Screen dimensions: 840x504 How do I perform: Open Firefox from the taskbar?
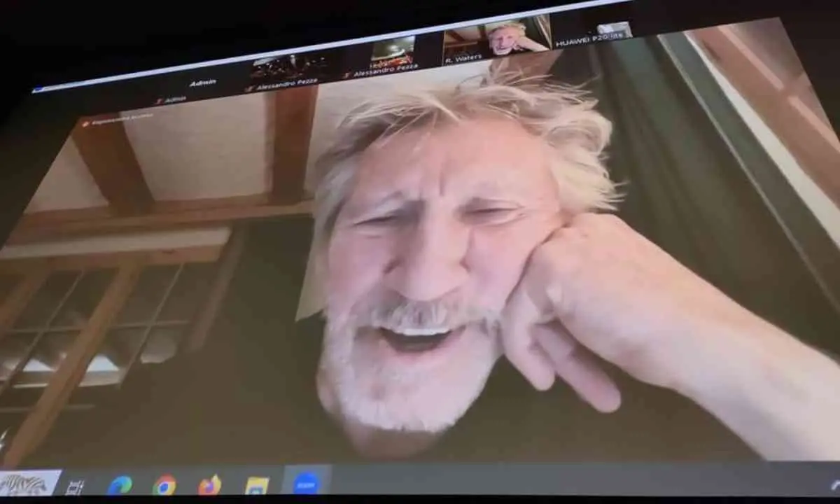[209, 484]
